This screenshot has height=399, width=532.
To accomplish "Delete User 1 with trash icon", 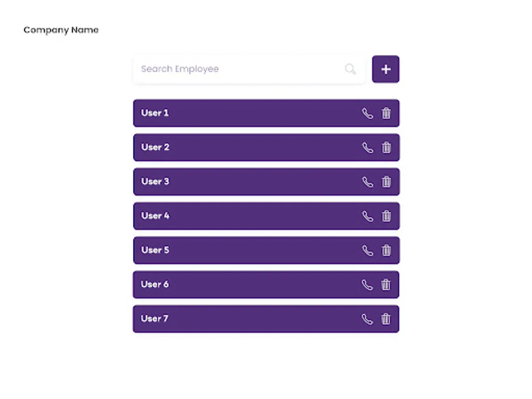I will 386,113.
